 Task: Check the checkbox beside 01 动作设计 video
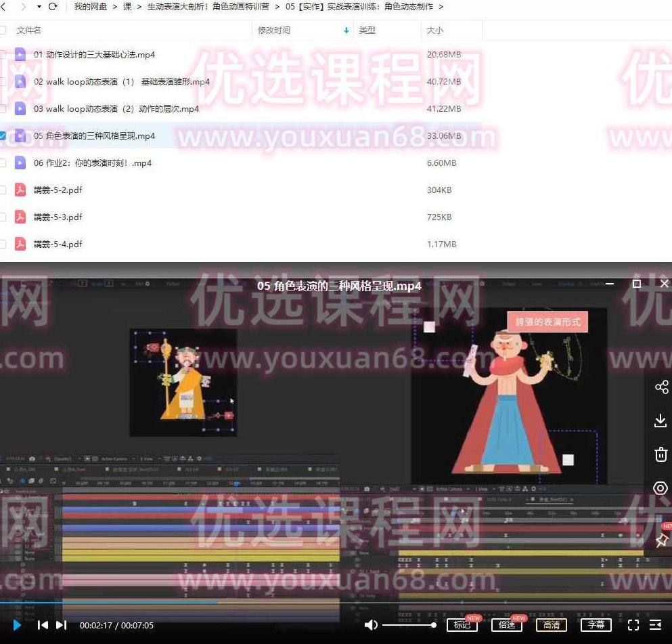click(5, 54)
